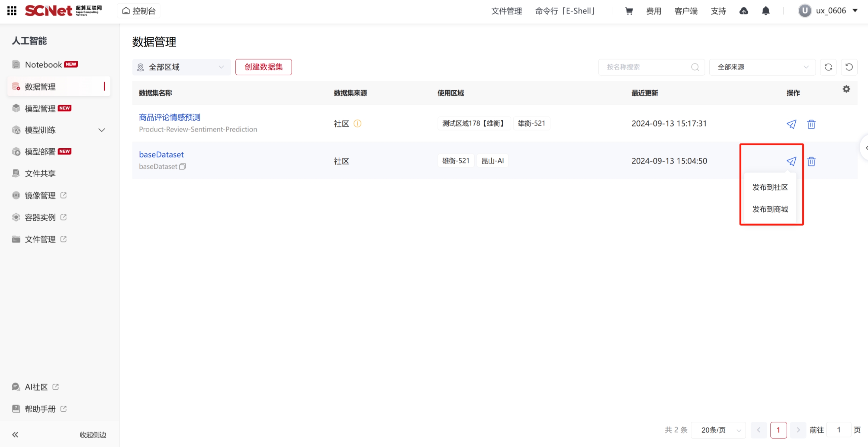Open the app grid launcher icon

pyautogui.click(x=12, y=11)
